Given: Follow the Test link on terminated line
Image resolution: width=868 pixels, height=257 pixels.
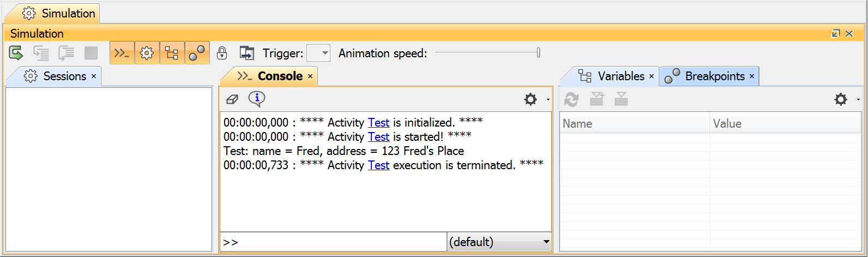Looking at the screenshot, I should (378, 165).
